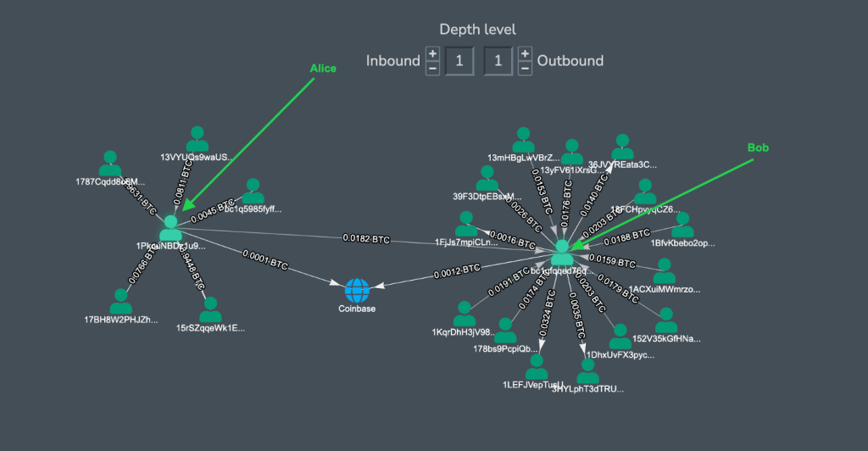Viewport: 868px width, 451px height.
Task: Decrease the Outbound depth with minus button
Action: (525, 69)
